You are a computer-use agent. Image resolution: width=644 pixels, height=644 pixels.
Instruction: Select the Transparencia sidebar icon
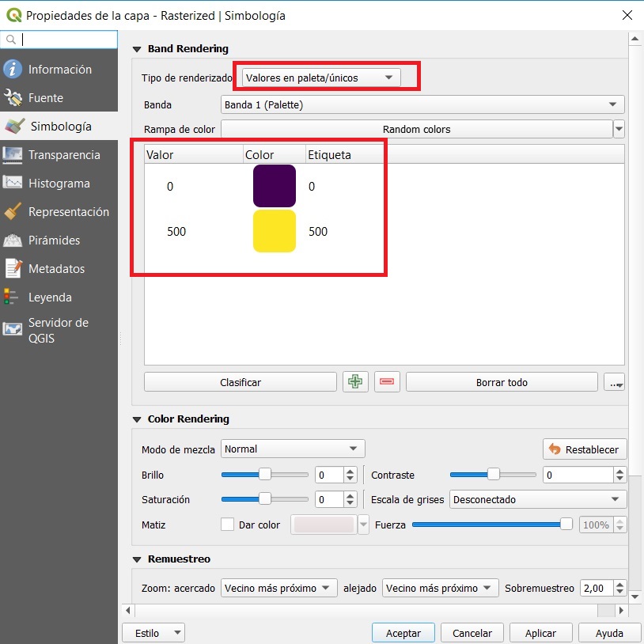point(13,155)
